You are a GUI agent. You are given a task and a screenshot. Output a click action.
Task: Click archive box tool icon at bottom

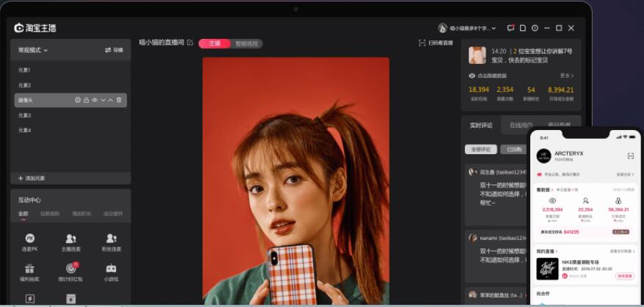coord(70,299)
